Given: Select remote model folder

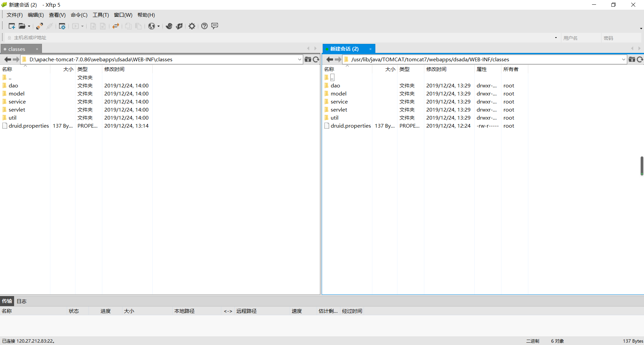Looking at the screenshot, I should 338,94.
